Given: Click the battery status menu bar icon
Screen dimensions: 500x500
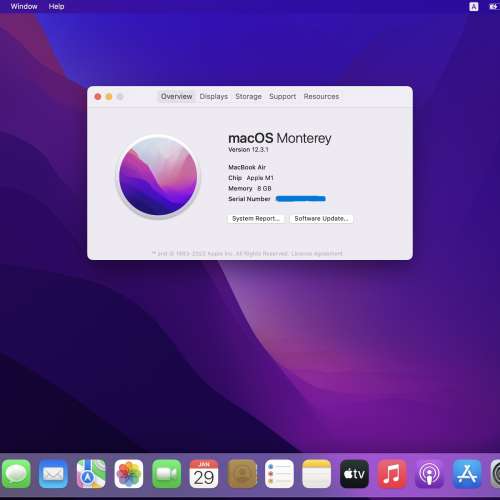Looking at the screenshot, I should tap(494, 6).
